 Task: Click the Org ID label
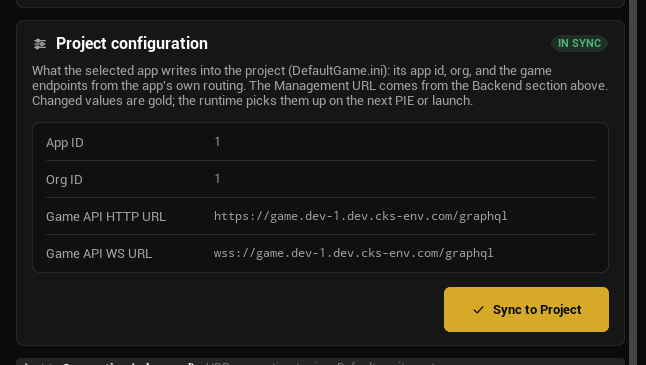tap(64, 180)
